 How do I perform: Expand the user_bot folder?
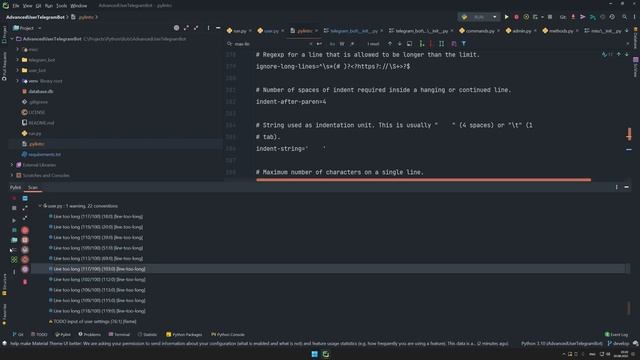tap(18, 71)
